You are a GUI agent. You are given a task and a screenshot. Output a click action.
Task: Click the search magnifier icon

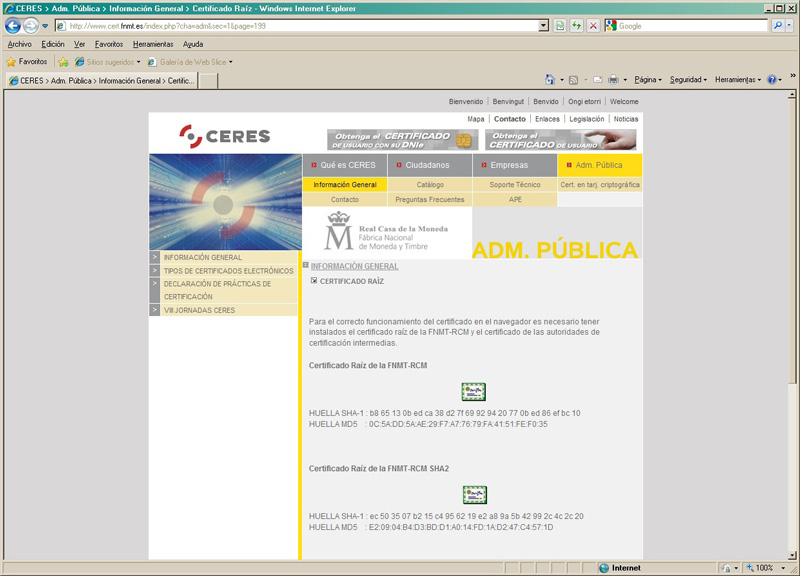[x=777, y=26]
